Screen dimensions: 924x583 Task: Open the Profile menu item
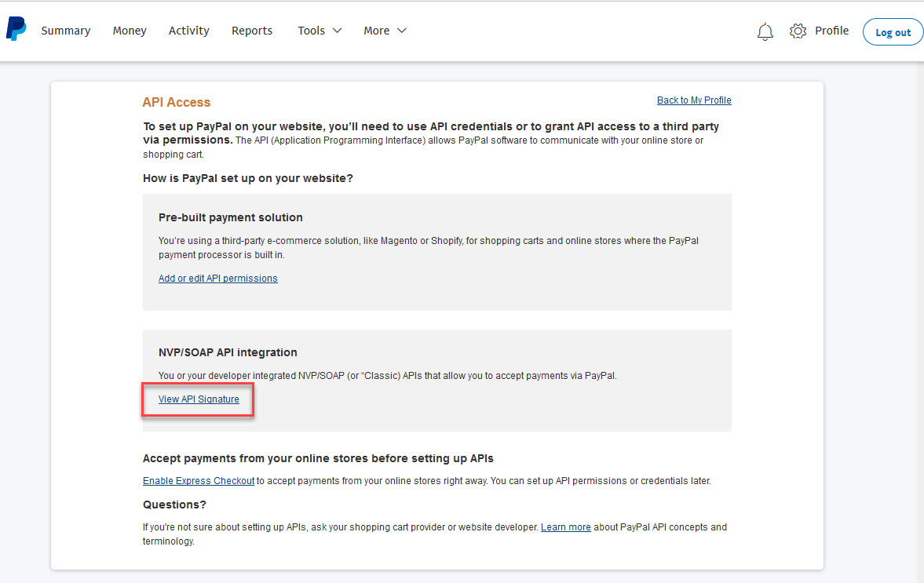coord(831,31)
